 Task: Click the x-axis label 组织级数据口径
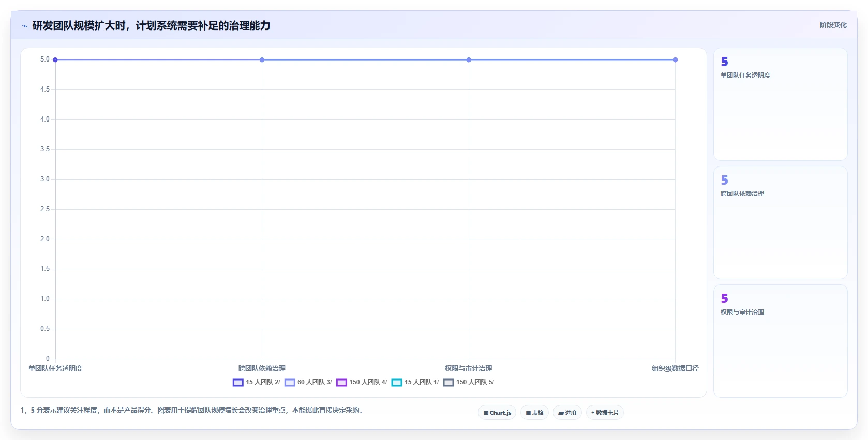pos(675,368)
